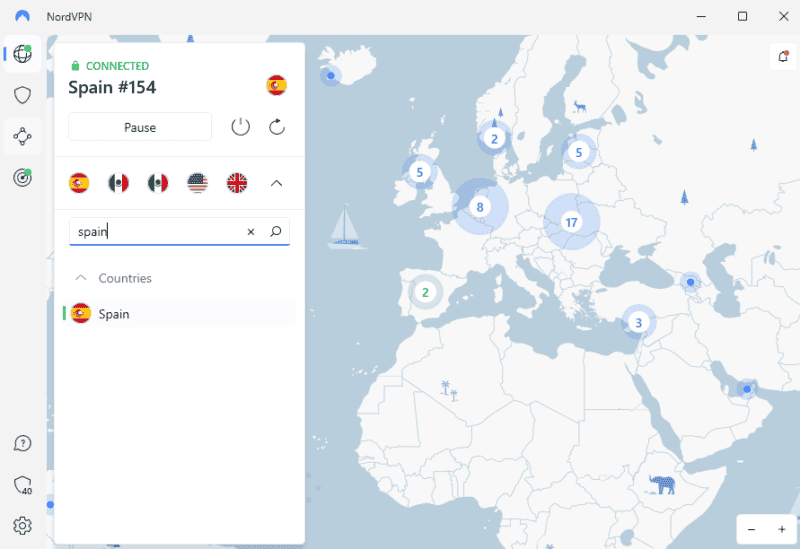Image resolution: width=800 pixels, height=549 pixels.
Task: Click the search field containing spain
Action: coord(180,232)
